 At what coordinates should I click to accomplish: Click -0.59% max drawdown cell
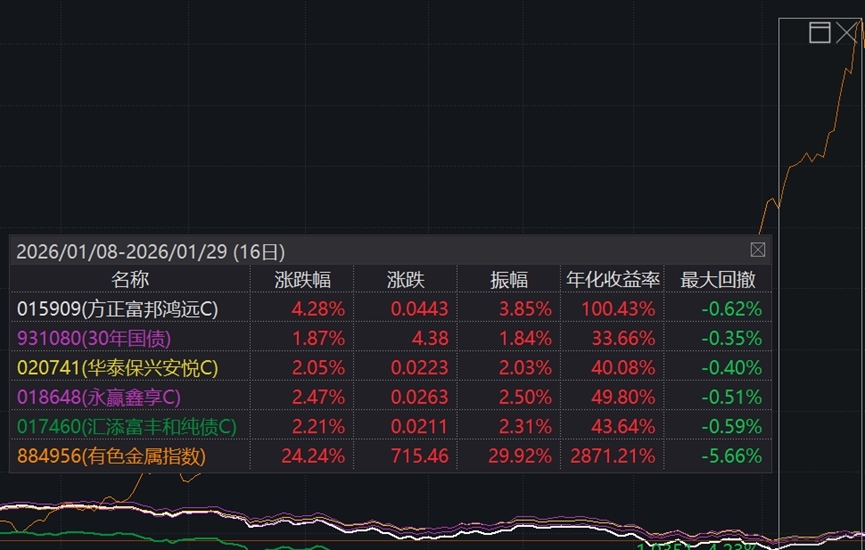click(x=732, y=426)
